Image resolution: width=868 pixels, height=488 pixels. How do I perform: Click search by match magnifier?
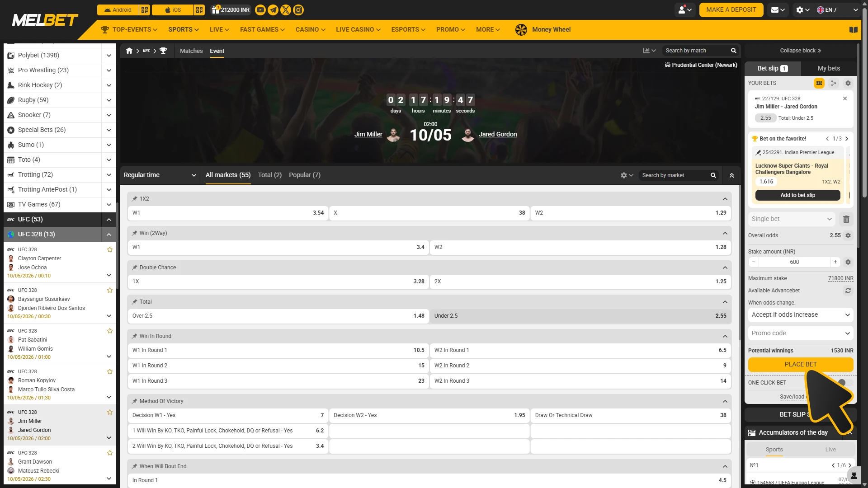tap(734, 51)
